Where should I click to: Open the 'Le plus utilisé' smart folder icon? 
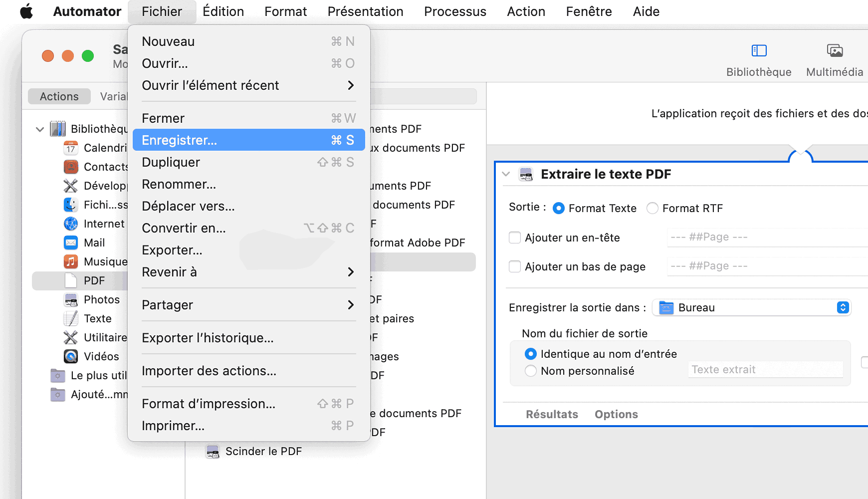58,375
